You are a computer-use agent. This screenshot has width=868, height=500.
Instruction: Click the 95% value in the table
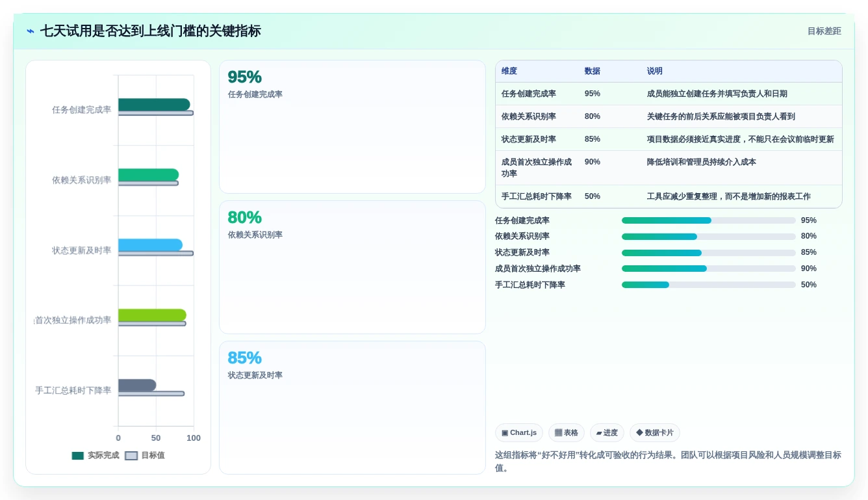(593, 94)
